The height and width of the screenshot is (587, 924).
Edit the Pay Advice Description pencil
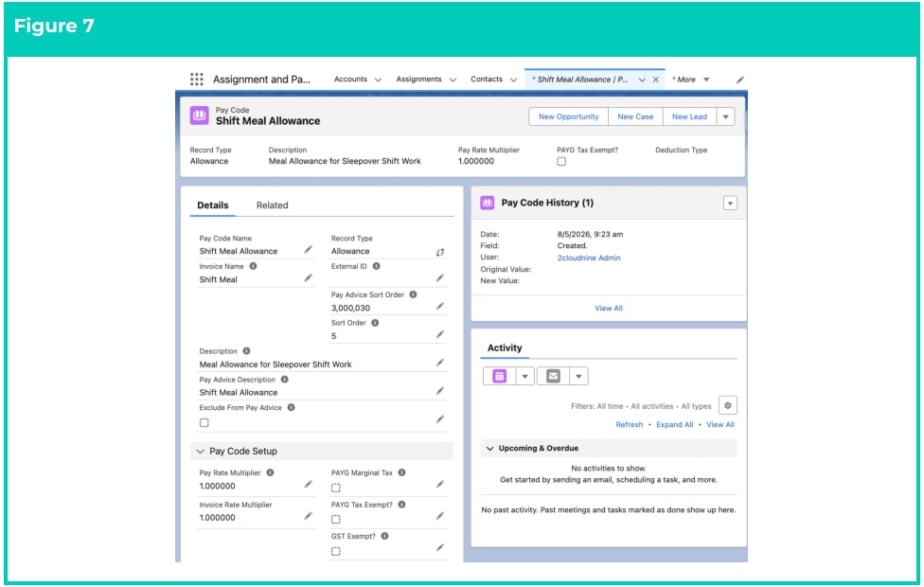(440, 391)
